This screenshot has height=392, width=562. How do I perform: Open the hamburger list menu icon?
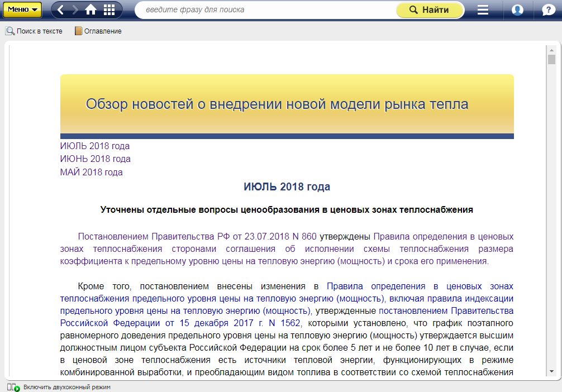483,10
